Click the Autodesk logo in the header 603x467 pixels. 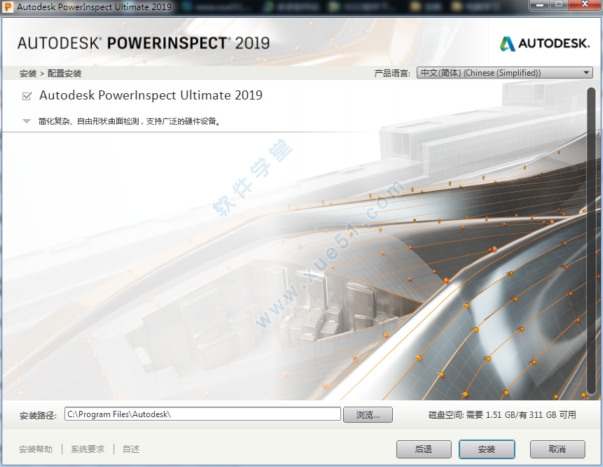(545, 43)
